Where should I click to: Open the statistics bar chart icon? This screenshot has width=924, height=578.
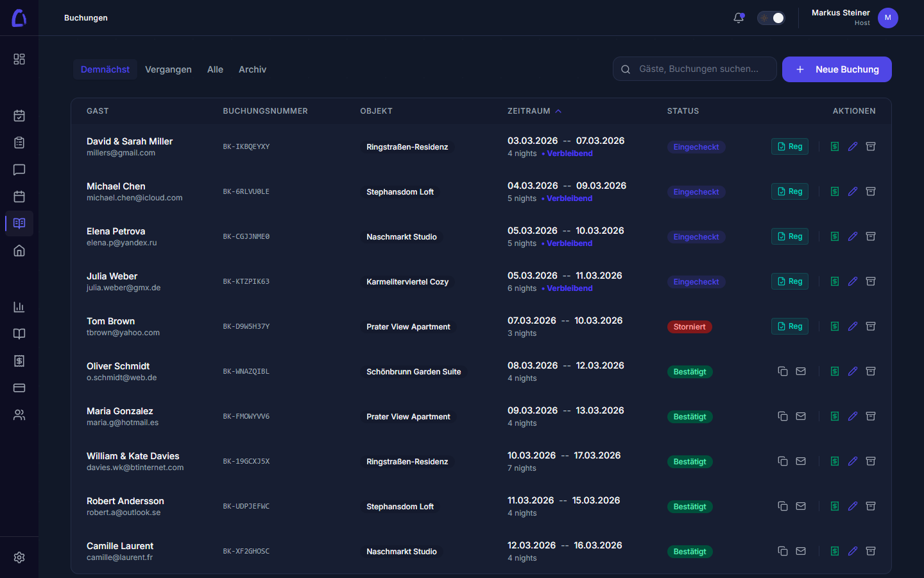tap(19, 307)
